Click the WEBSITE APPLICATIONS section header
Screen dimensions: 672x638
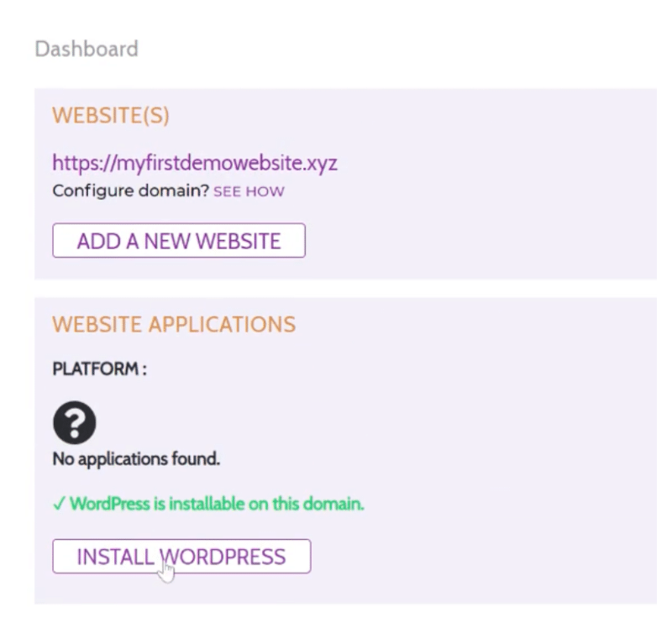point(174,325)
